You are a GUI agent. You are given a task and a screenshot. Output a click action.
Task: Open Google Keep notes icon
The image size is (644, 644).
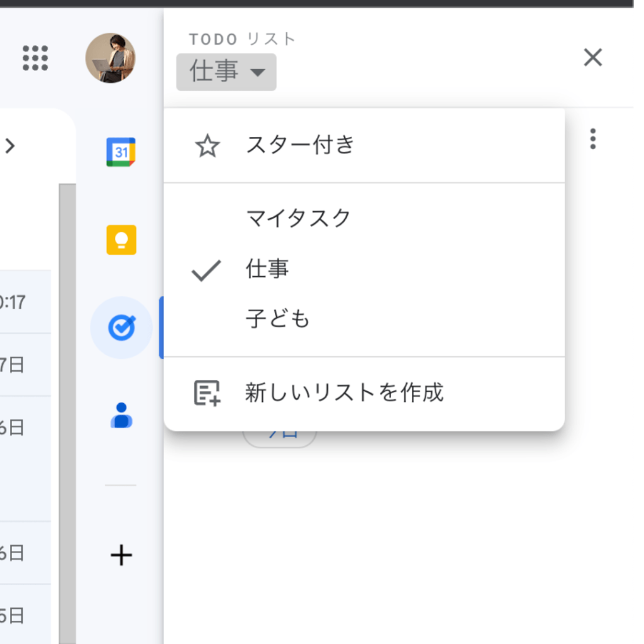tap(121, 240)
